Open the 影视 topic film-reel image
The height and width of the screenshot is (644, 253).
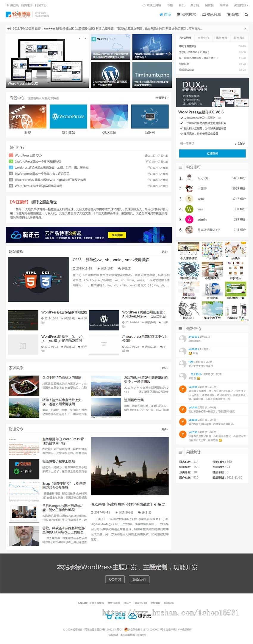click(28, 116)
